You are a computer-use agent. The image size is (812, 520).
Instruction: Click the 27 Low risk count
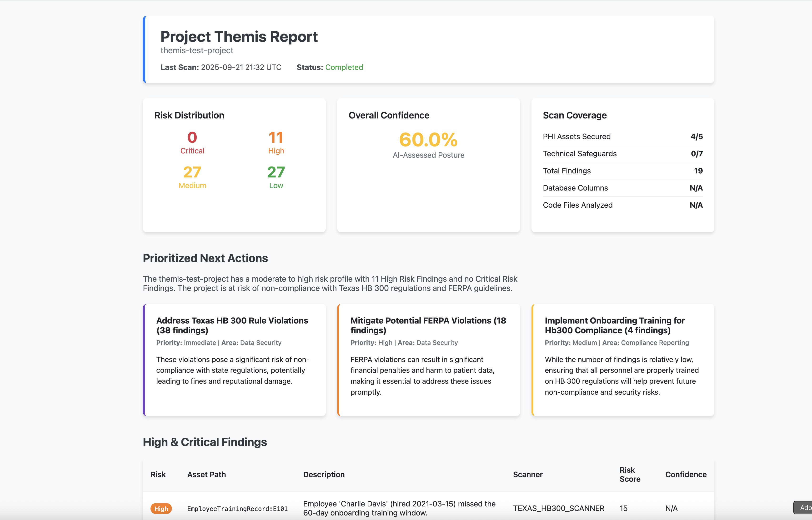click(276, 172)
